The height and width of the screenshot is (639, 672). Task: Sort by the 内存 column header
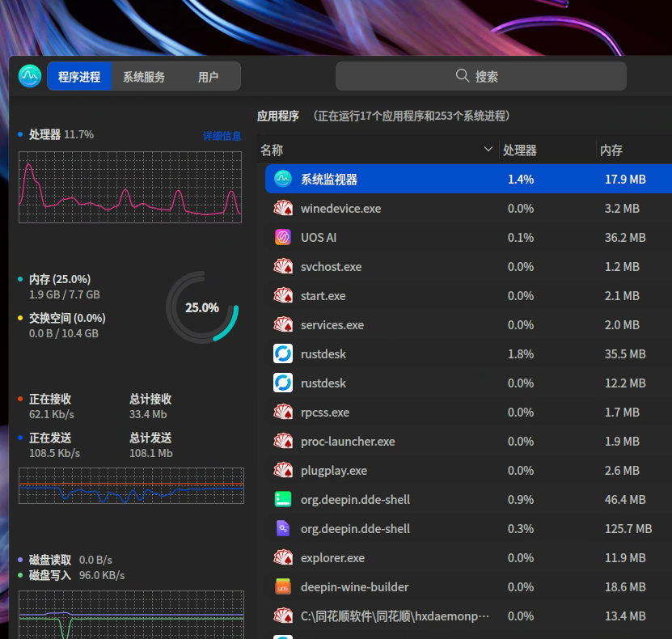[x=634, y=150]
